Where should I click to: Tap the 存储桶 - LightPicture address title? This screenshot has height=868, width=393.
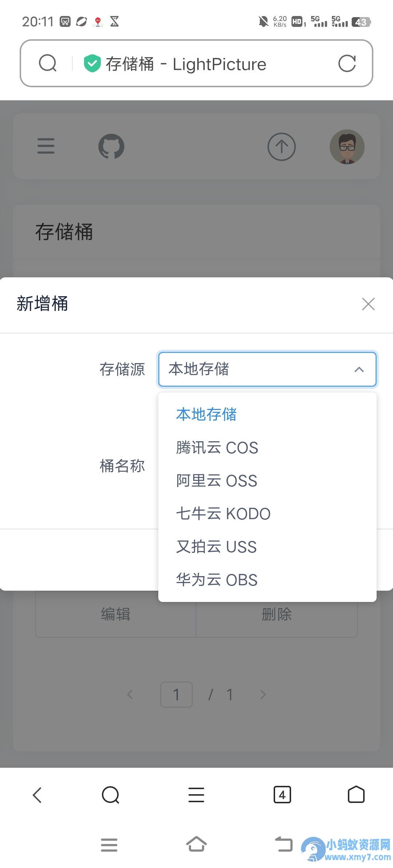click(x=186, y=64)
